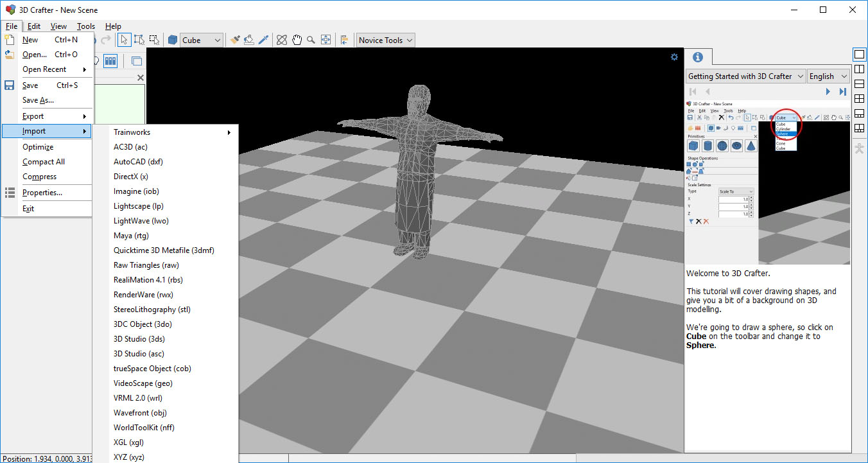The width and height of the screenshot is (868, 463).
Task: Click the align objects toolbar icon
Action: point(345,40)
